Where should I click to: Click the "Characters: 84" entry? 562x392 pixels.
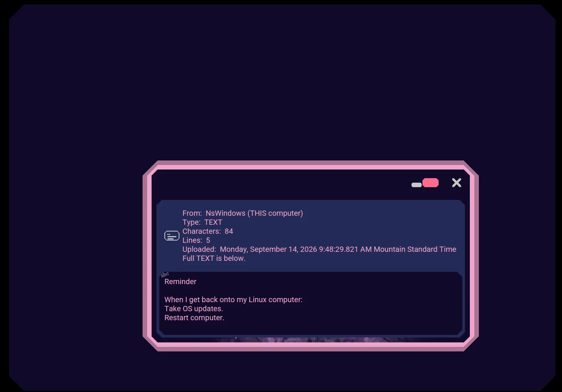208,231
